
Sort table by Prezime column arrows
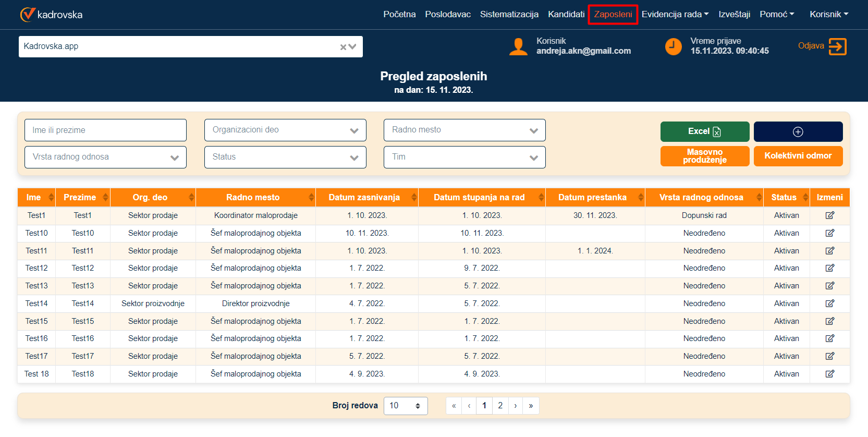[105, 197]
